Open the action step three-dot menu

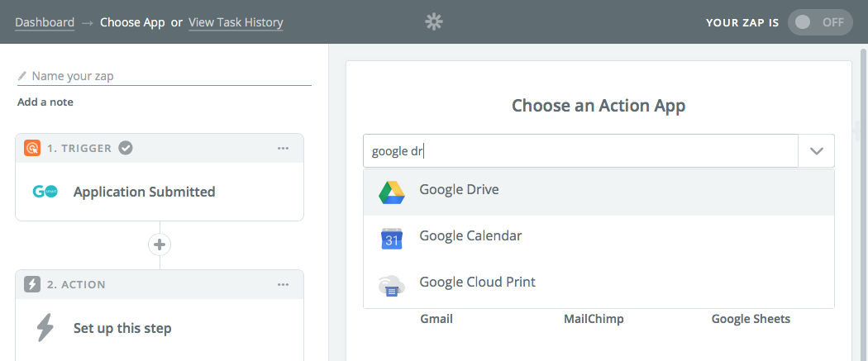(x=283, y=285)
